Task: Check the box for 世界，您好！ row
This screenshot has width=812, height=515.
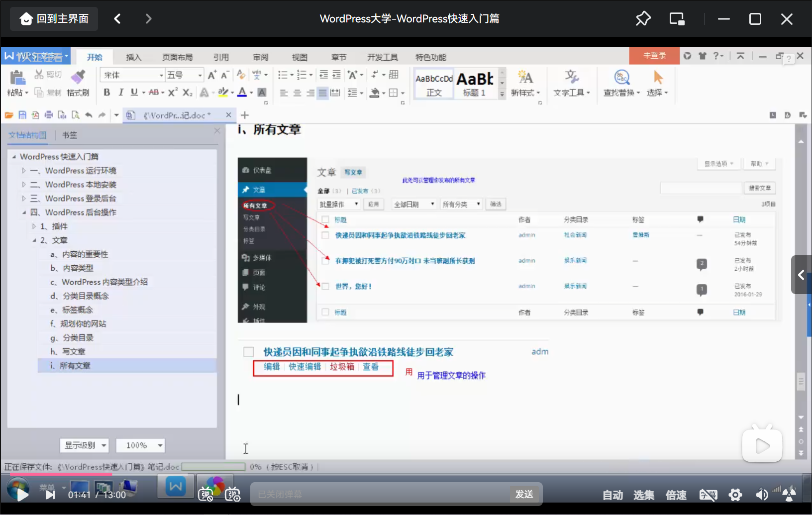Action: (325, 286)
